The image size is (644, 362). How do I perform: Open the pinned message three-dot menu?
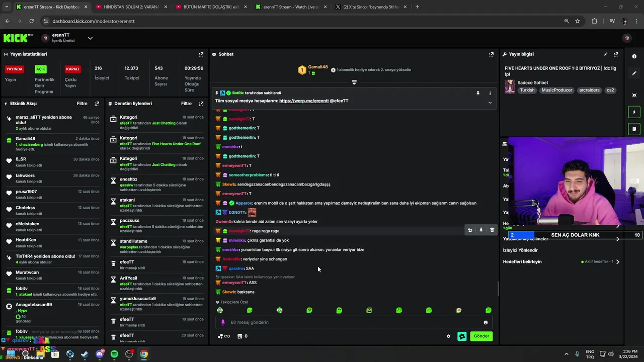[490, 93]
